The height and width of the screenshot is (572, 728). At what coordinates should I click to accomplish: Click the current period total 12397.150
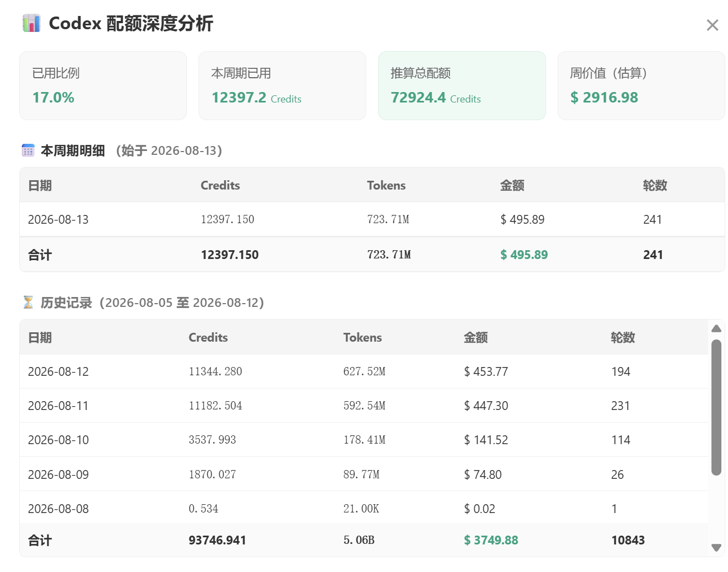click(x=229, y=255)
